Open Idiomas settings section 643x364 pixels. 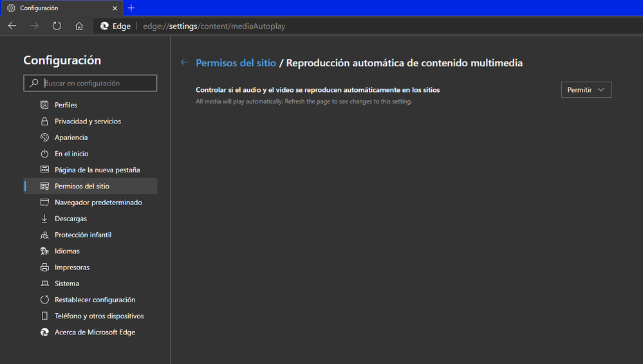(x=67, y=251)
